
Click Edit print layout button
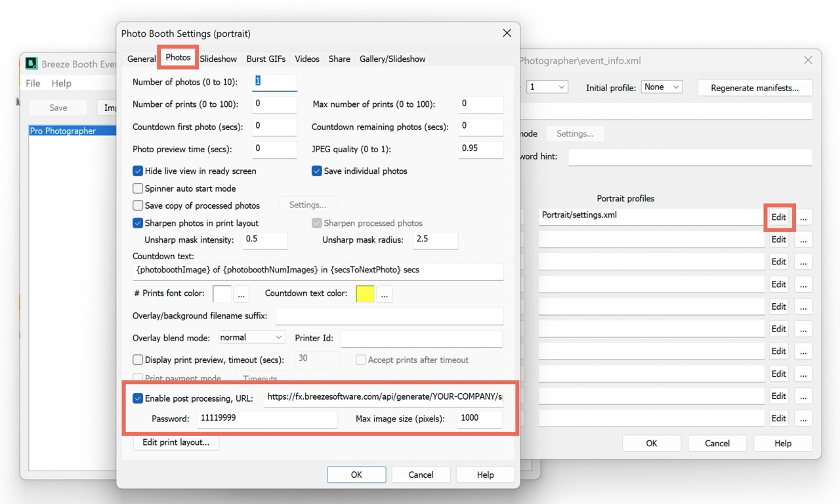point(176,442)
